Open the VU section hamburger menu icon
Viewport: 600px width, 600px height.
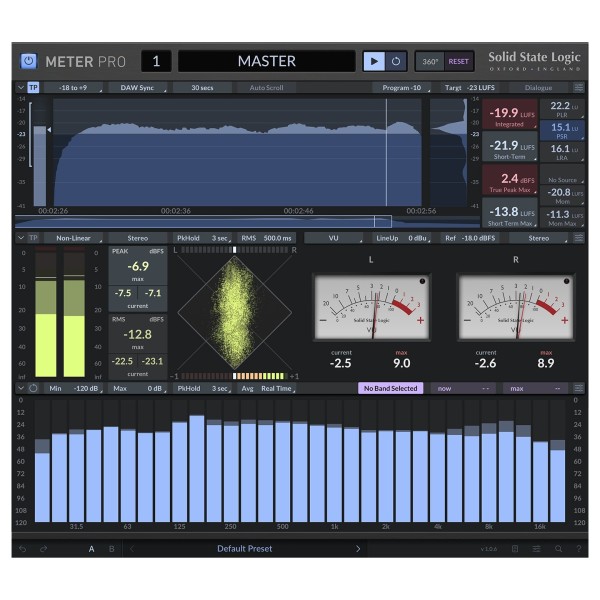click(x=579, y=238)
